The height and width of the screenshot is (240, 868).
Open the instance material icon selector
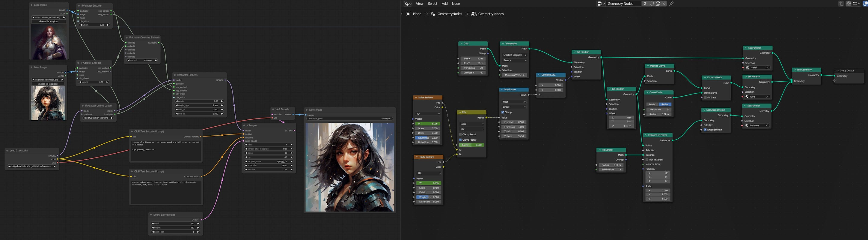click(x=747, y=125)
